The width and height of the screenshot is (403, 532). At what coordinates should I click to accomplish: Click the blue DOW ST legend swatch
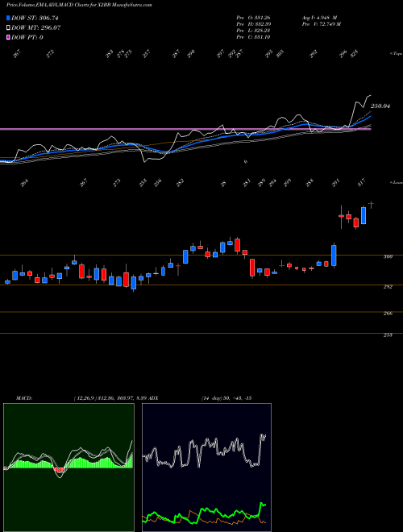9,19
